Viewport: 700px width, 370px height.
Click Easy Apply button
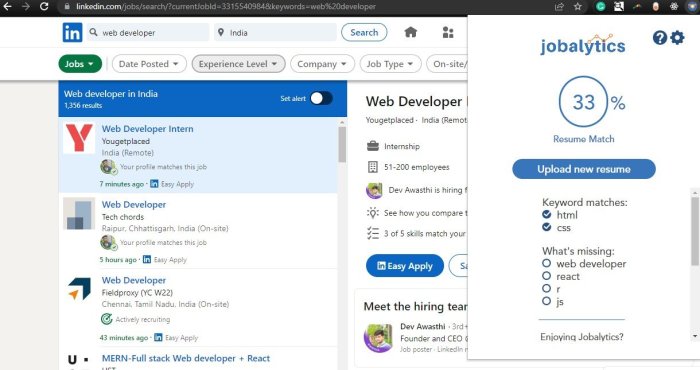[x=405, y=266]
